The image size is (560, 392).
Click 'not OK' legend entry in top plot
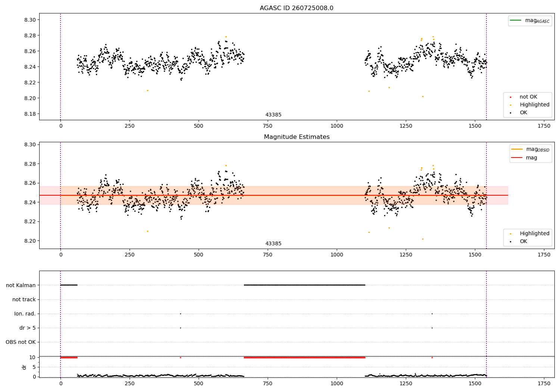[528, 97]
